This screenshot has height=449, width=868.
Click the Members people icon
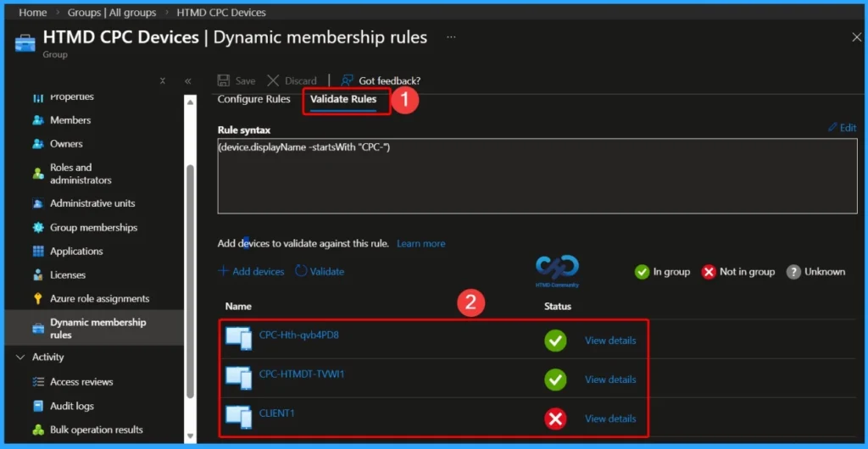[x=38, y=120]
